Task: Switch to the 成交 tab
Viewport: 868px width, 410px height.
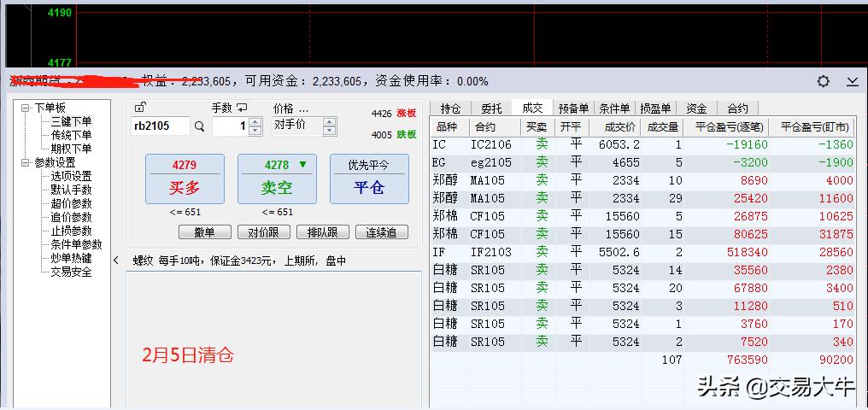Action: tap(532, 108)
